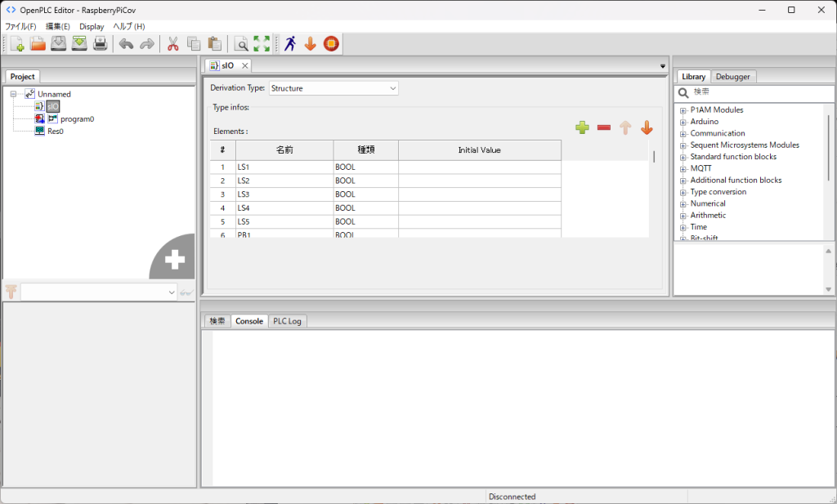Save the project with the toolbar Save icon

59,44
